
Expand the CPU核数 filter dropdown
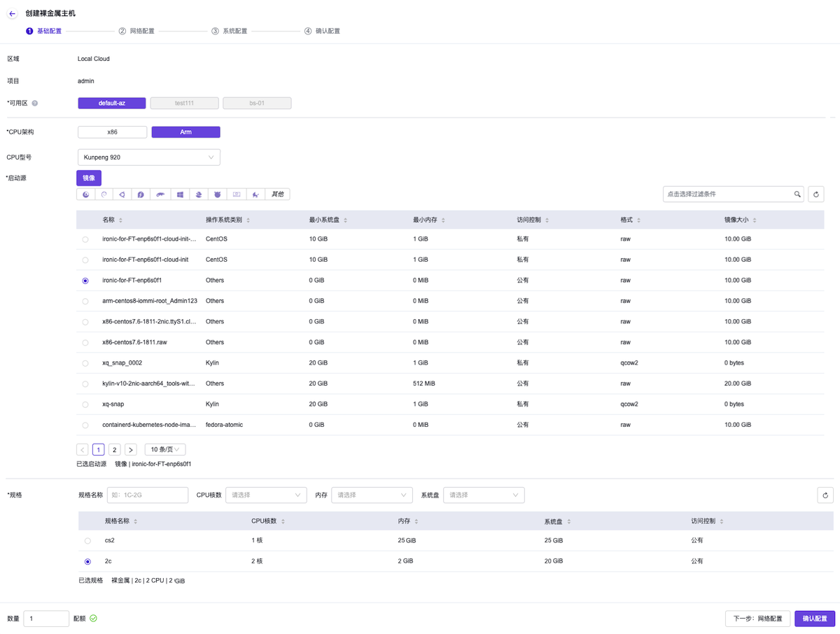266,495
